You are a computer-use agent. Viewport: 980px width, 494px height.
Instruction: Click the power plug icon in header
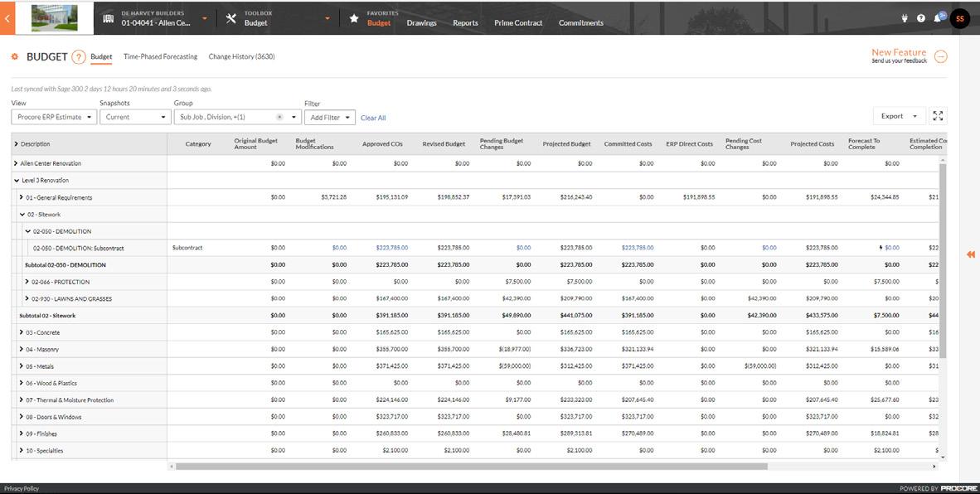(905, 19)
